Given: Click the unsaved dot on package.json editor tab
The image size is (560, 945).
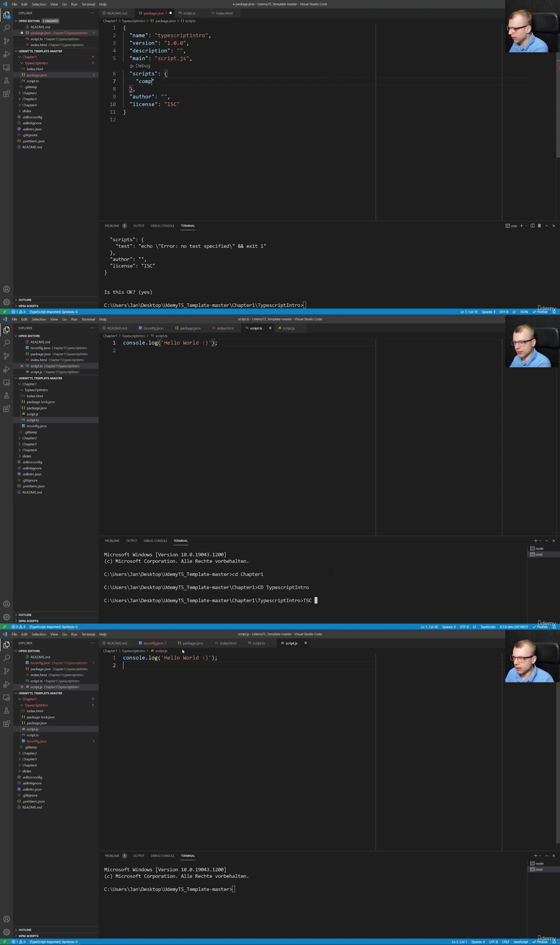Looking at the screenshot, I should [x=171, y=13].
